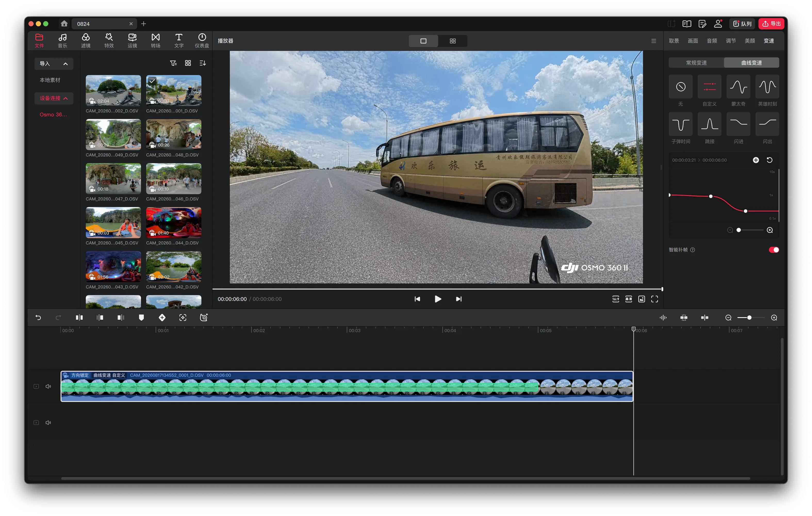812x516 pixels.
Task: Change the 16:9 aspect ratio
Action: (x=616, y=299)
